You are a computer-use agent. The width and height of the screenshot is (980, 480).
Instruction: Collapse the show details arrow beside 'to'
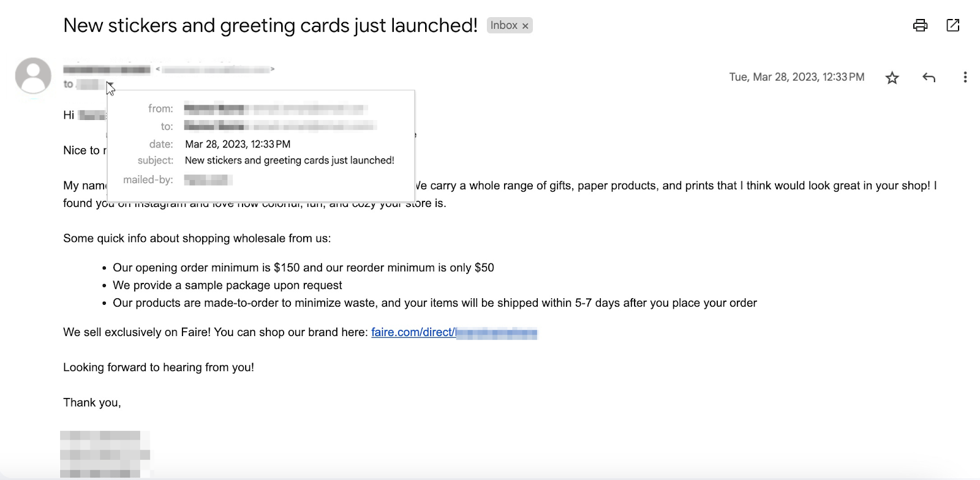click(x=110, y=84)
